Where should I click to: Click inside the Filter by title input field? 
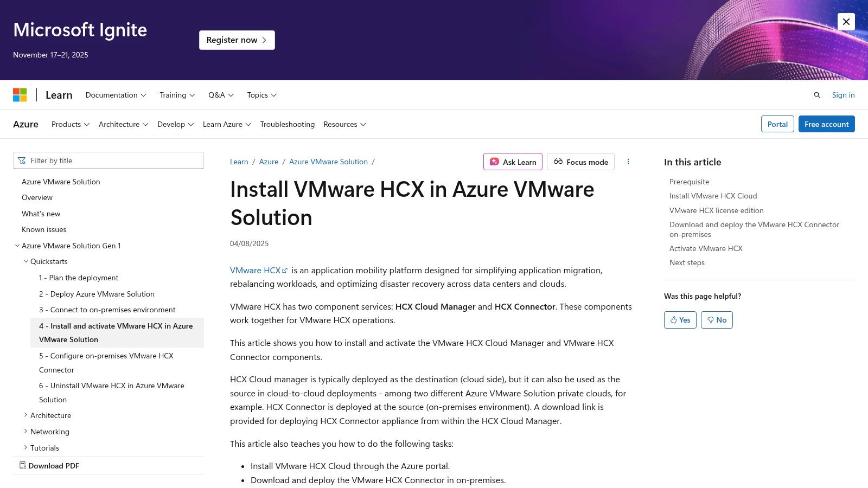pos(108,160)
